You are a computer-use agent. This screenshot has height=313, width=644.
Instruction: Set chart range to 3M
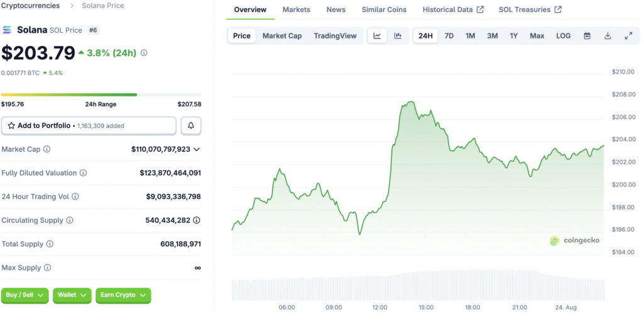point(492,36)
